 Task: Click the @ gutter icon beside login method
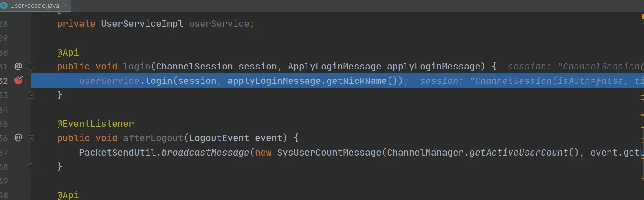(x=18, y=67)
